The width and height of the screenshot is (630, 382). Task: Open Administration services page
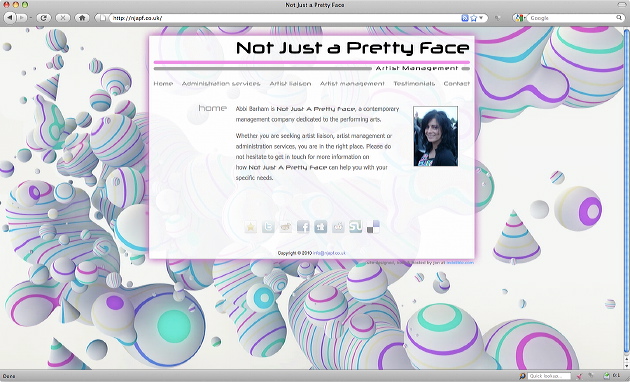221,84
